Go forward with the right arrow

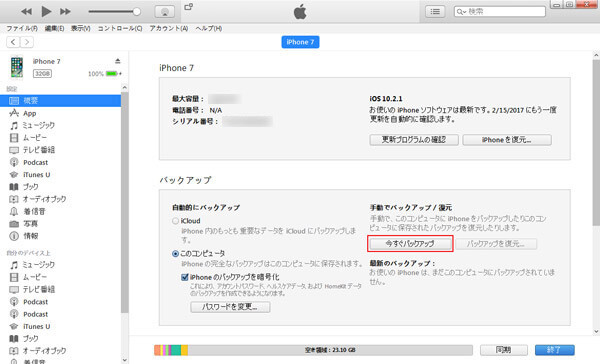(x=27, y=42)
